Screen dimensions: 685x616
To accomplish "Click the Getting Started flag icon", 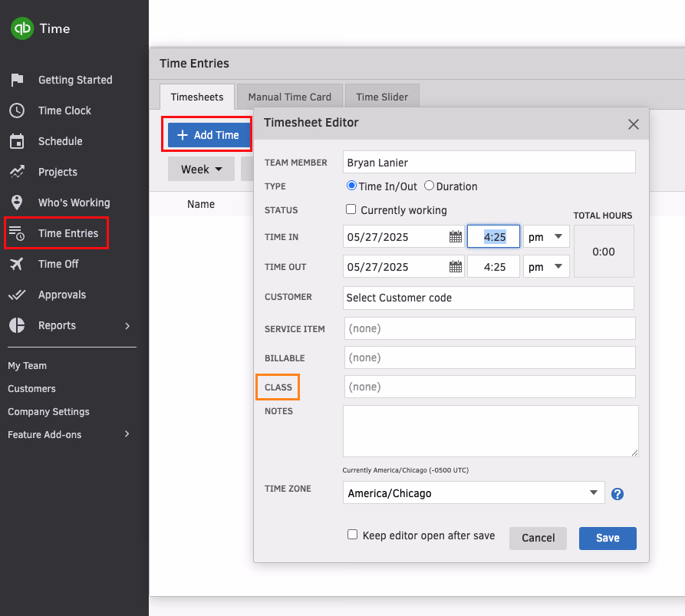I will 17,80.
